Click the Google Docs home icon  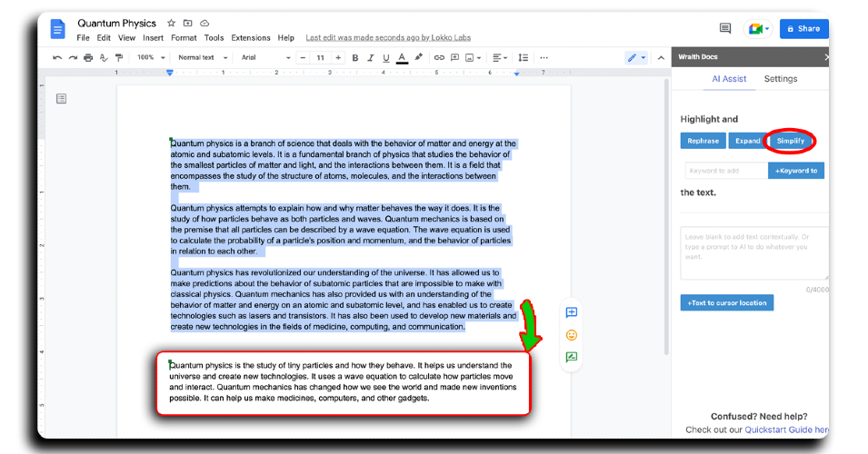click(58, 29)
